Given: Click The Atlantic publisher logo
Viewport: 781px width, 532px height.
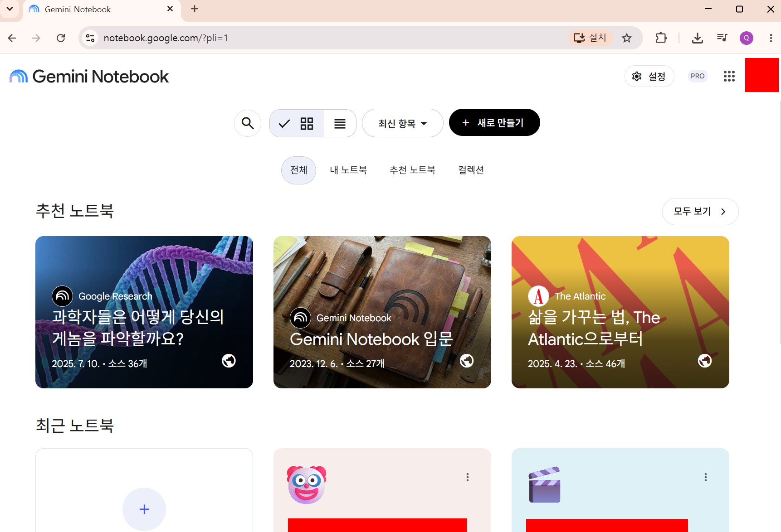Looking at the screenshot, I should [538, 296].
